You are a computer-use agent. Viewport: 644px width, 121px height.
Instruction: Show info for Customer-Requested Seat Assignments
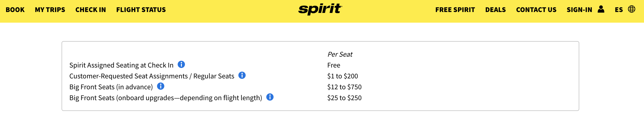pos(242,75)
